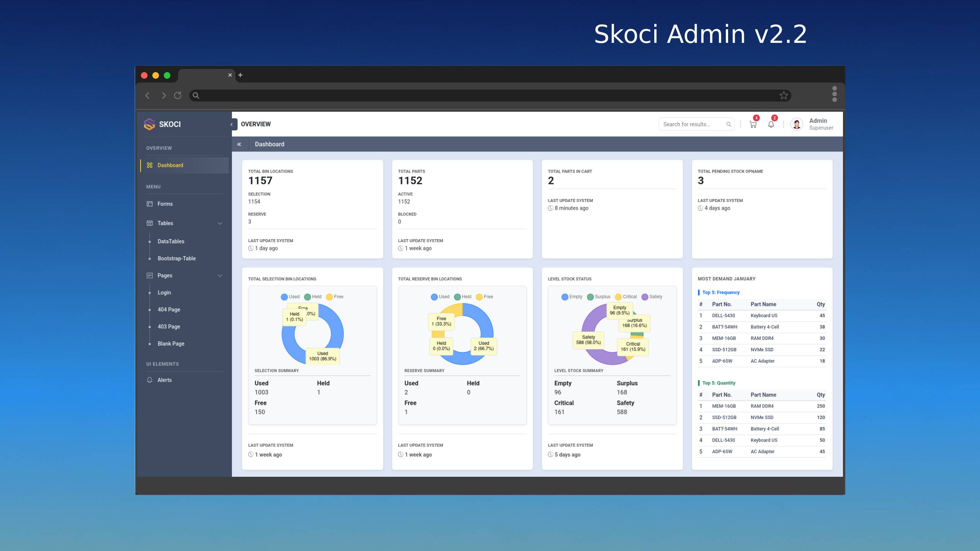Open the notifications bell icon

click(771, 124)
